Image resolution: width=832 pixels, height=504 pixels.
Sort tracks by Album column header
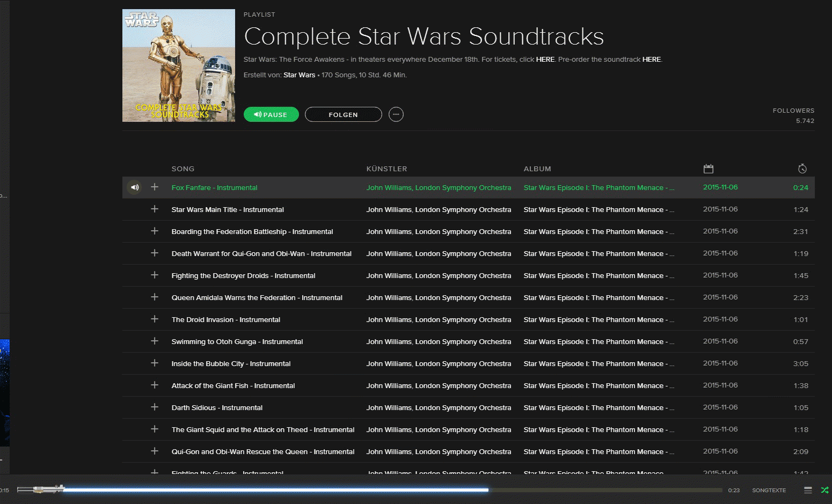coord(537,169)
